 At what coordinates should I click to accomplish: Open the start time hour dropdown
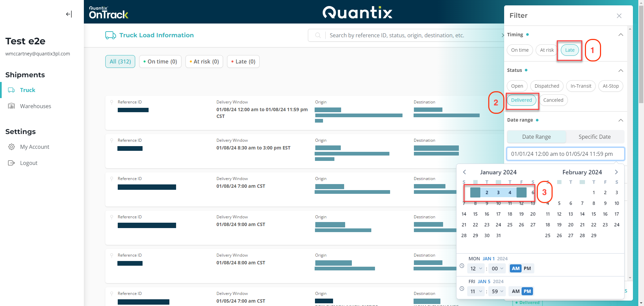pyautogui.click(x=476, y=268)
